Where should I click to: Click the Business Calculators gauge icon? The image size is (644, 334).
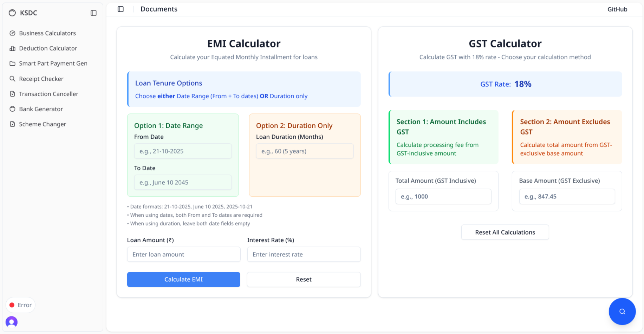point(12,33)
